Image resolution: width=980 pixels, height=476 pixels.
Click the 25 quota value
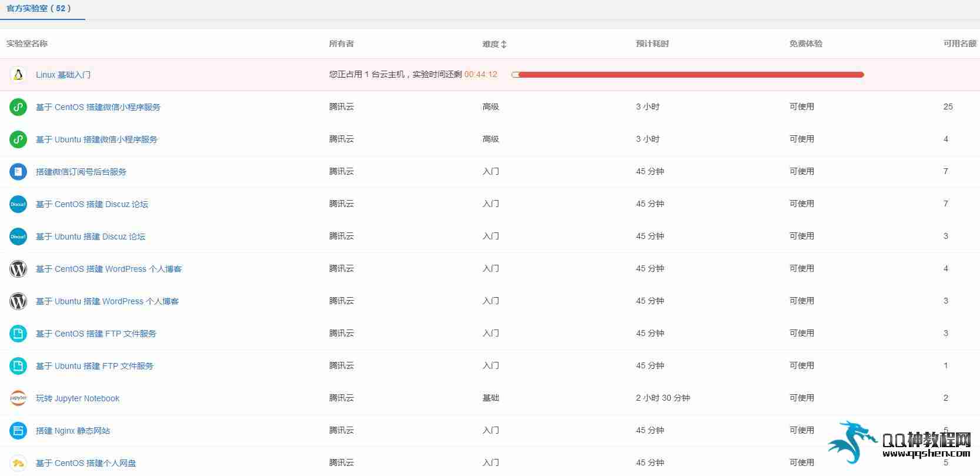click(x=948, y=106)
